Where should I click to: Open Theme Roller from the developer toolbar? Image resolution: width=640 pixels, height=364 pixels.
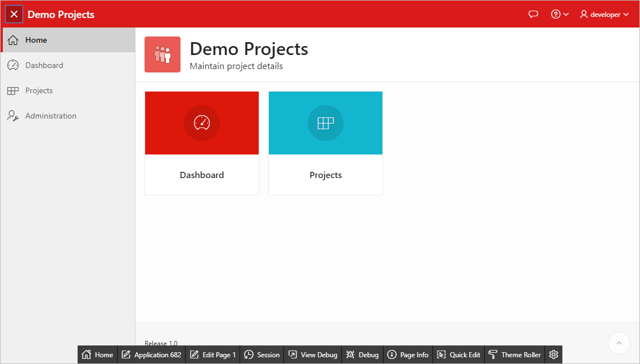tap(514, 354)
